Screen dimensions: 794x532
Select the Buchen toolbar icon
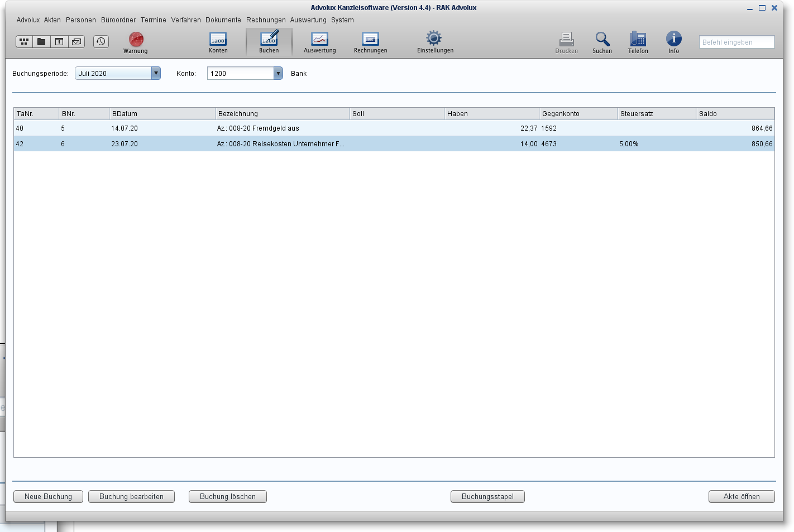point(269,42)
